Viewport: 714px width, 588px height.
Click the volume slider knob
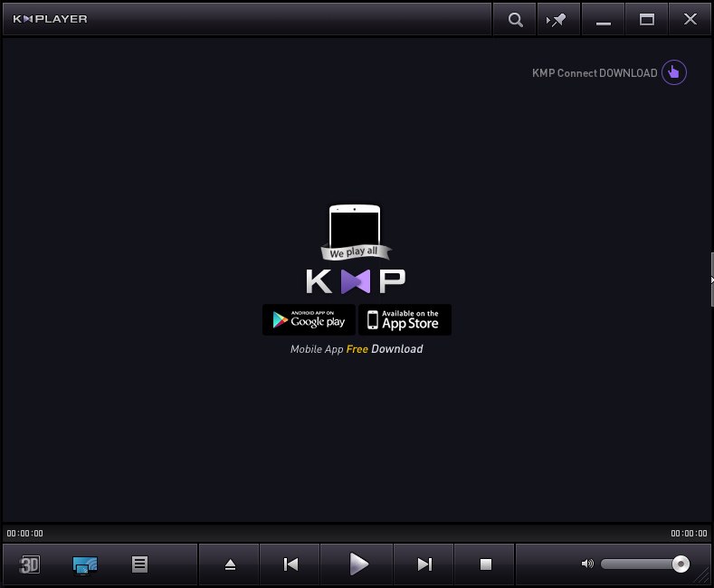coord(681,564)
